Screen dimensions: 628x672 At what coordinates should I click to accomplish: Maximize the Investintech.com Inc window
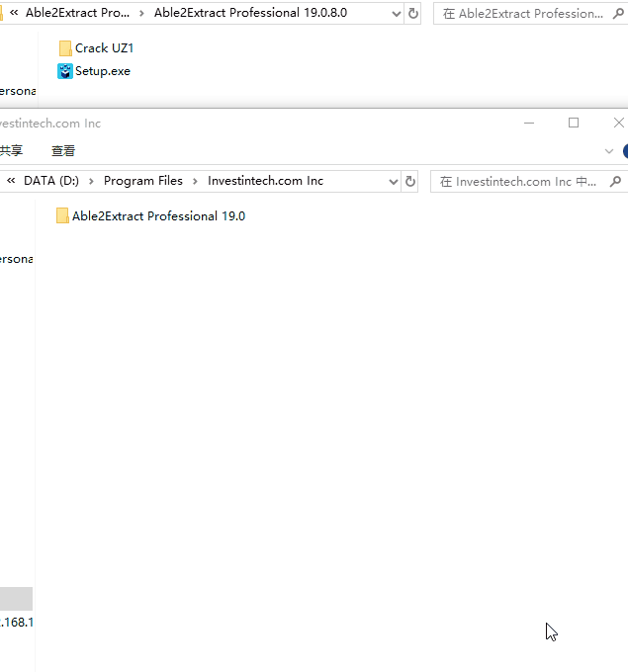point(573,124)
